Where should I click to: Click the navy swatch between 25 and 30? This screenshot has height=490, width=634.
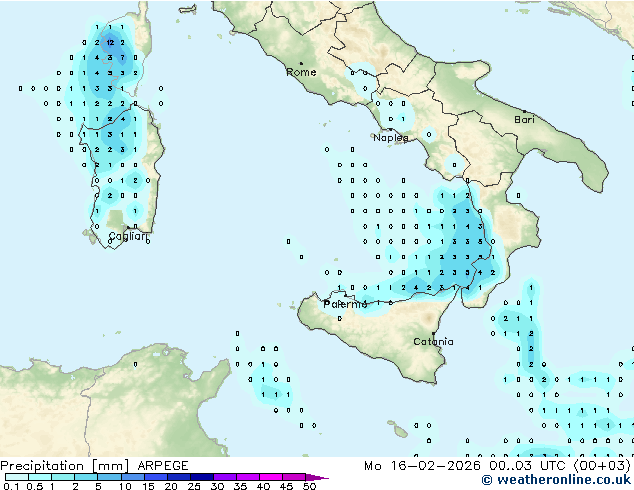(x=201, y=477)
